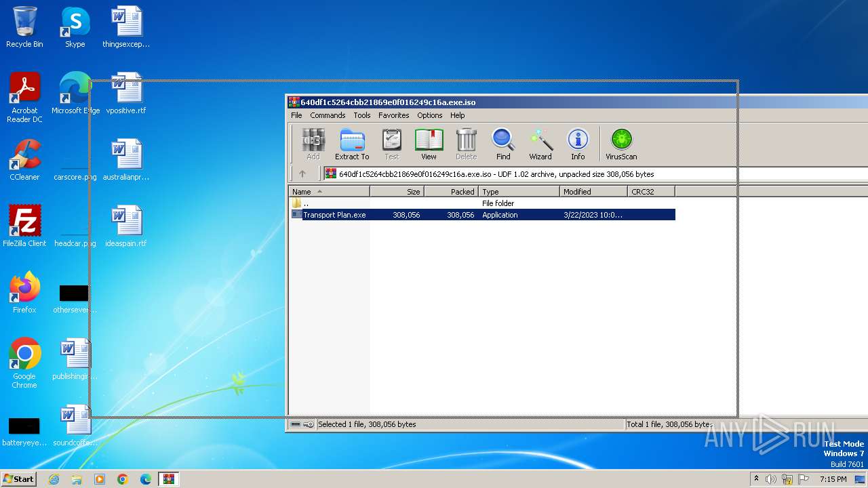This screenshot has width=868, height=488.
Task: Select the vpositive.rtf document icon
Action: click(x=126, y=94)
